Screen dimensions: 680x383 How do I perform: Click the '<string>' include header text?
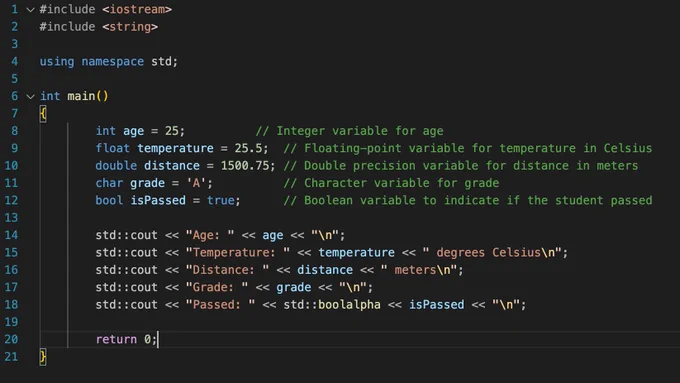(130, 27)
